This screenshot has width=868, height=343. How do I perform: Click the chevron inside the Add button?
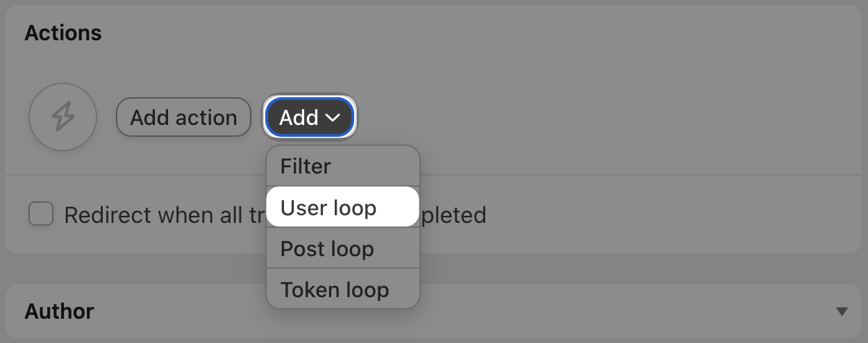tap(333, 118)
